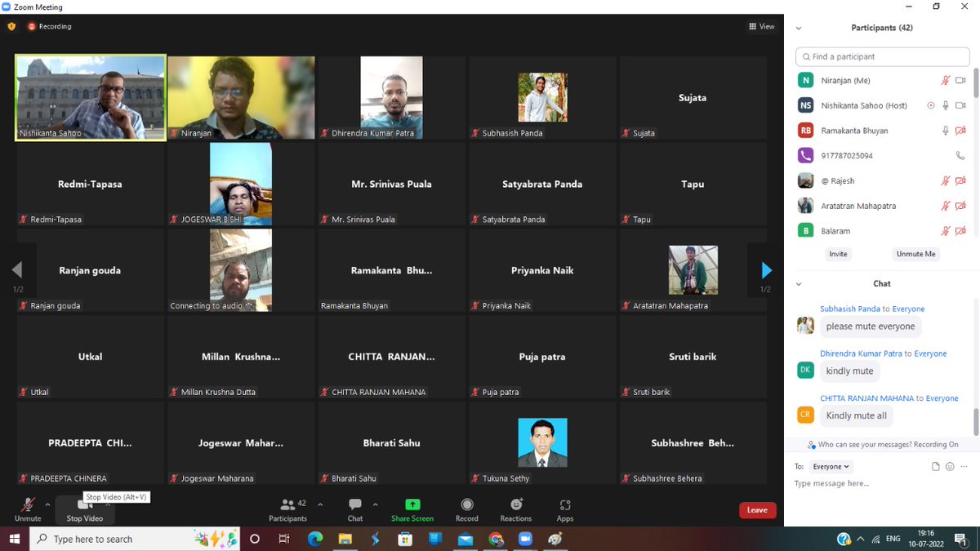The height and width of the screenshot is (551, 980).
Task: Open Microsoft Edge from the taskbar
Action: tap(315, 539)
